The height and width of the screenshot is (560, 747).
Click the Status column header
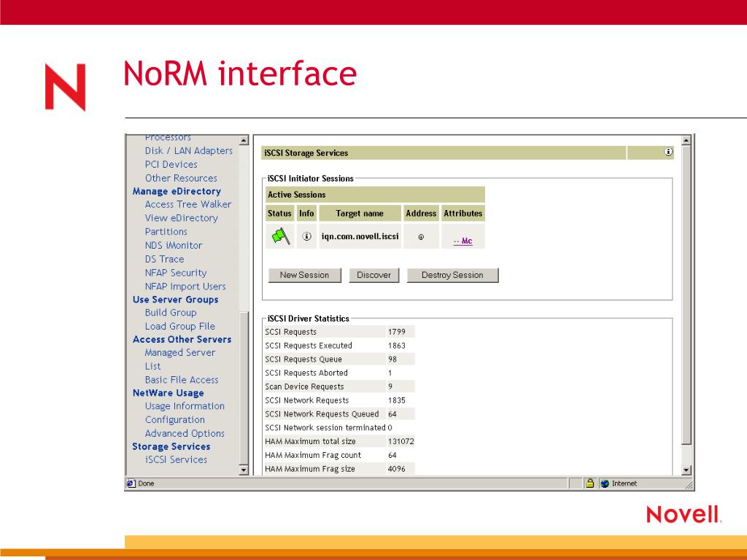click(279, 214)
